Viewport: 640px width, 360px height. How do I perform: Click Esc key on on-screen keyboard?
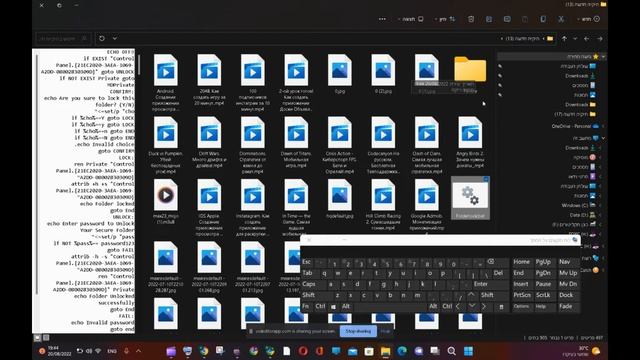coord(307,262)
